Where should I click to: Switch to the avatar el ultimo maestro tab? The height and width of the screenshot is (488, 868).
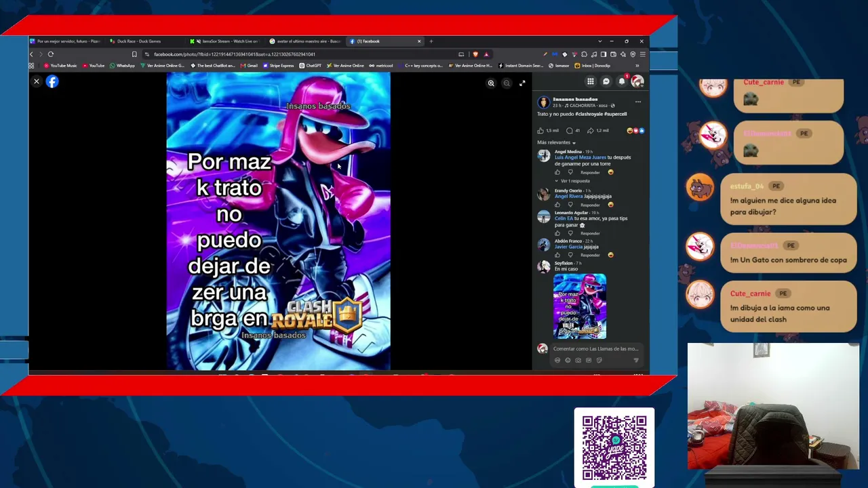(x=305, y=41)
